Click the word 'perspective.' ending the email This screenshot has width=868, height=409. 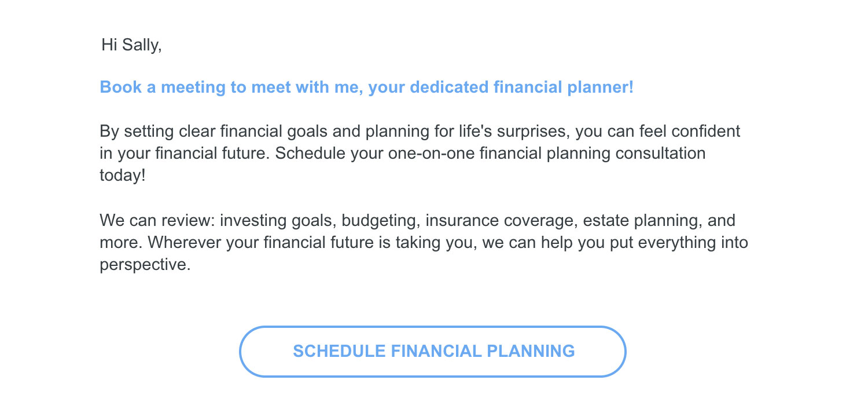click(x=145, y=265)
